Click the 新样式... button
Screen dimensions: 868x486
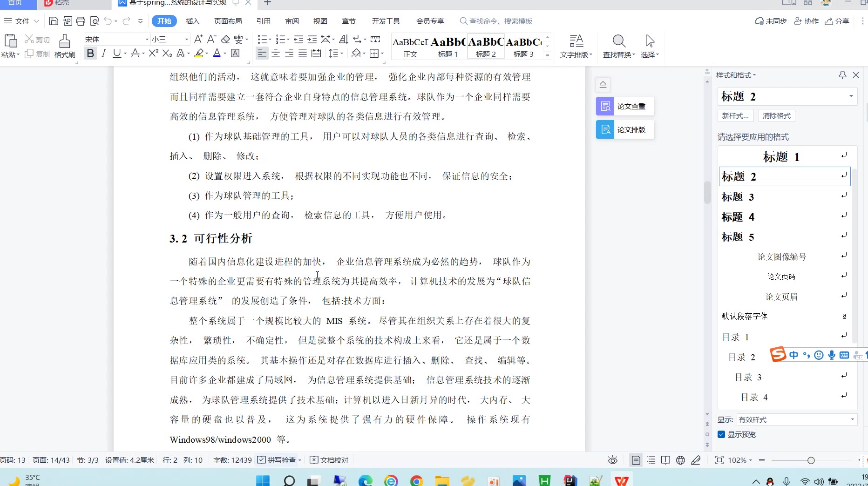coord(735,115)
